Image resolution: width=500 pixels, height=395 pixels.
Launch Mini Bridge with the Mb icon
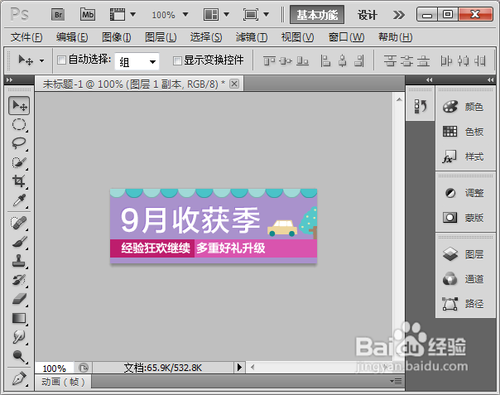(x=88, y=15)
